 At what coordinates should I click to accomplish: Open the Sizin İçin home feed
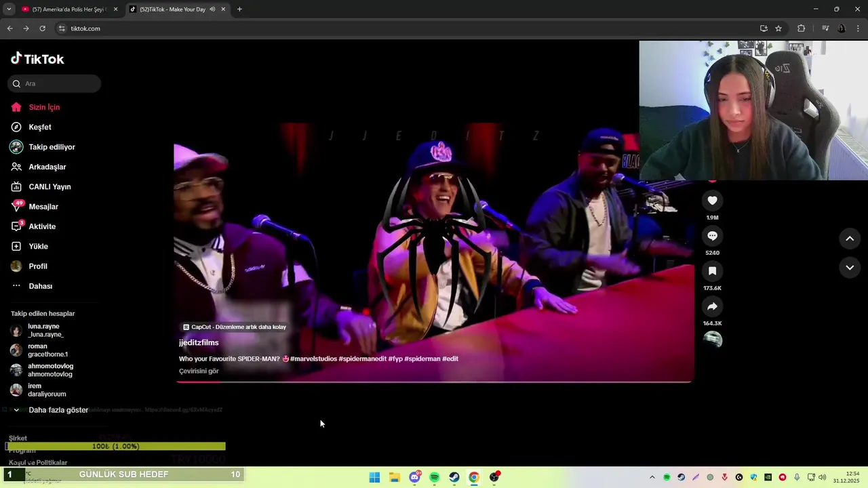[44, 107]
